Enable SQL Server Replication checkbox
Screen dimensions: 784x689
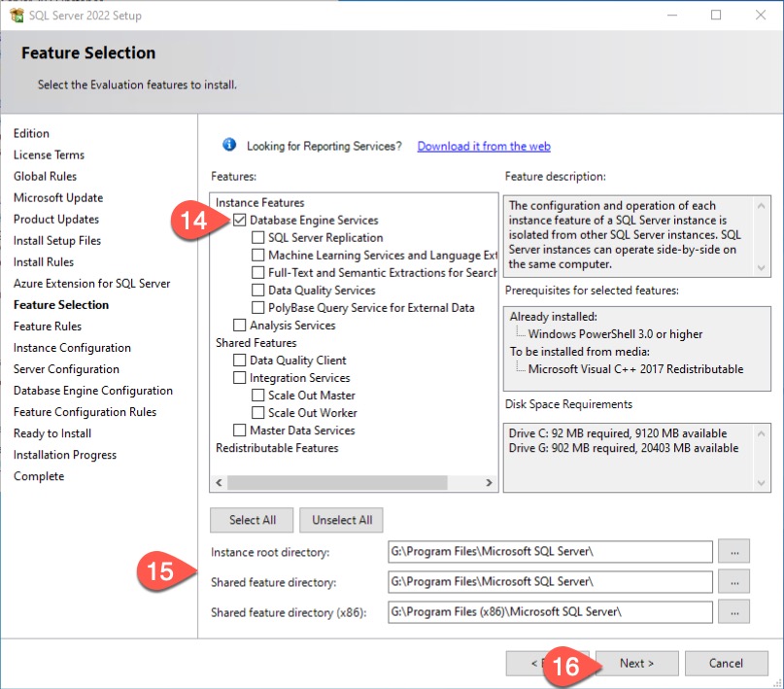coord(258,238)
